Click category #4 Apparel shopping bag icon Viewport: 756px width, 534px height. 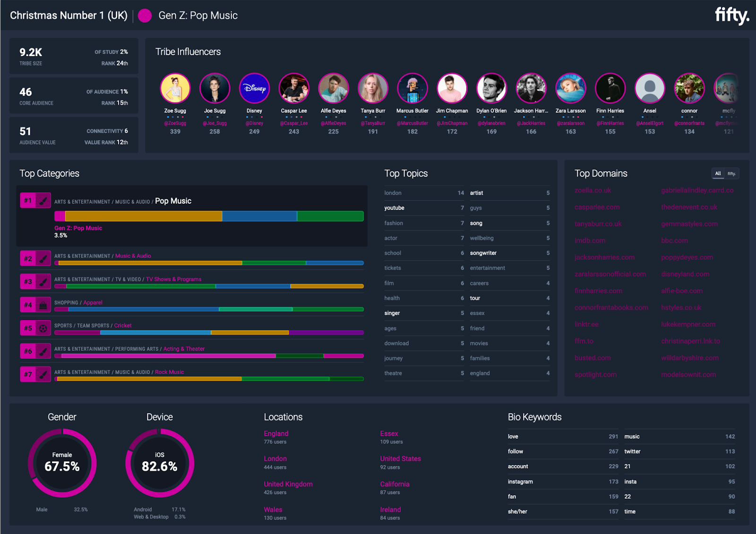(43, 305)
